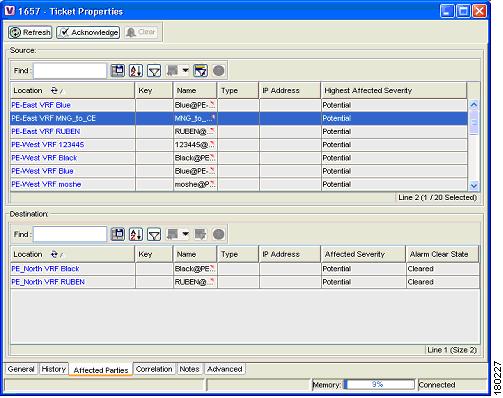The width and height of the screenshot is (503, 398).
Task: Click the greyed Clear button
Action: pos(141,32)
